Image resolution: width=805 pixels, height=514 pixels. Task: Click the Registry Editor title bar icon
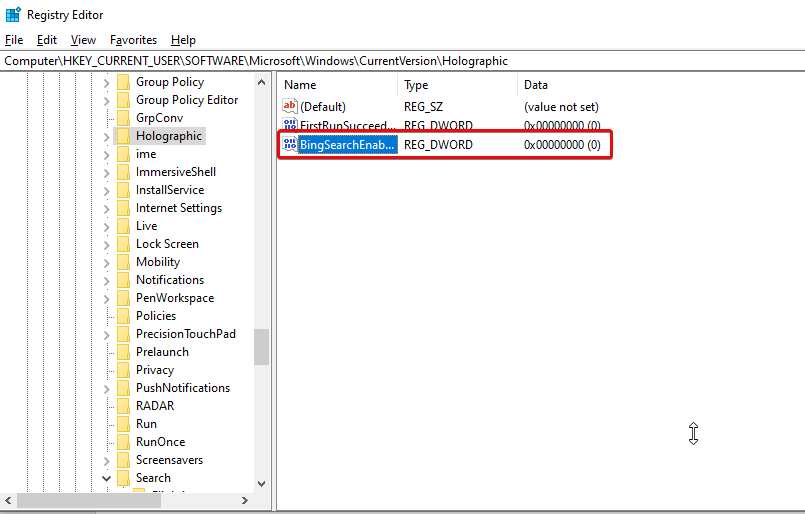click(x=13, y=15)
